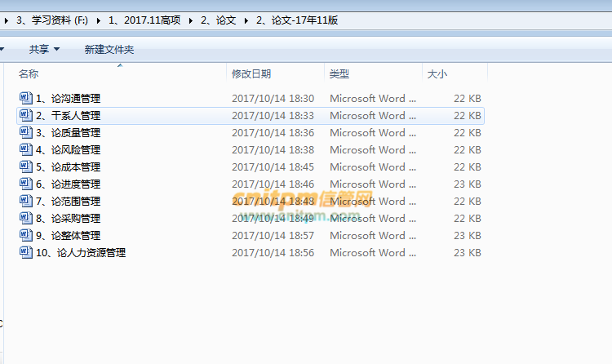Click Word icon of 10、论人力资源管理 file
The height and width of the screenshot is (364, 612).
[24, 253]
